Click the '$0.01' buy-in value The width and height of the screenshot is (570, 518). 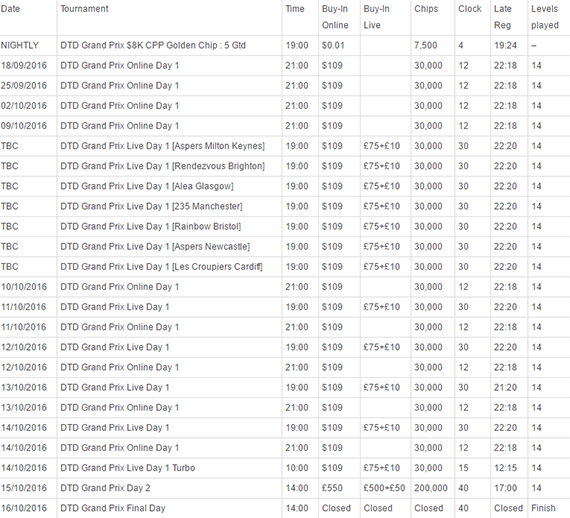[333, 45]
